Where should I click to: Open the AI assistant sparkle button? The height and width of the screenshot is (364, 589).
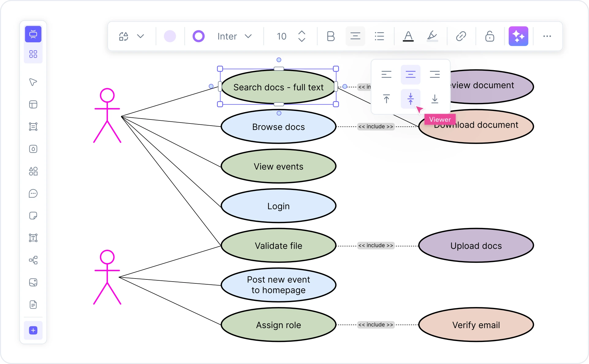click(518, 36)
